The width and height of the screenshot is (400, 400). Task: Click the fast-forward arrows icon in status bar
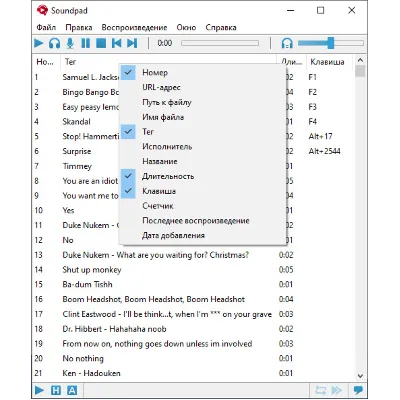coord(337,390)
